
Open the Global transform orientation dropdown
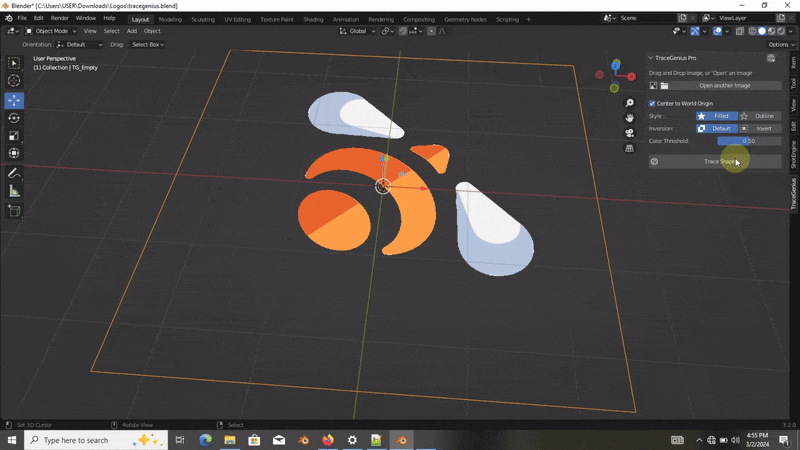pos(357,31)
